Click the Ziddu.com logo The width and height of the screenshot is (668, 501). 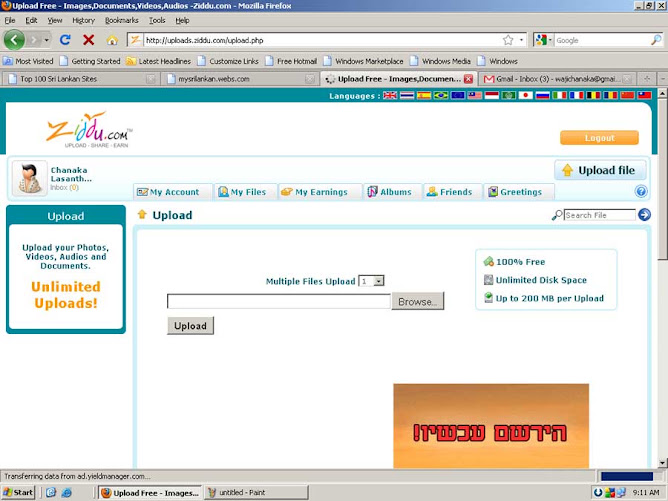89,130
